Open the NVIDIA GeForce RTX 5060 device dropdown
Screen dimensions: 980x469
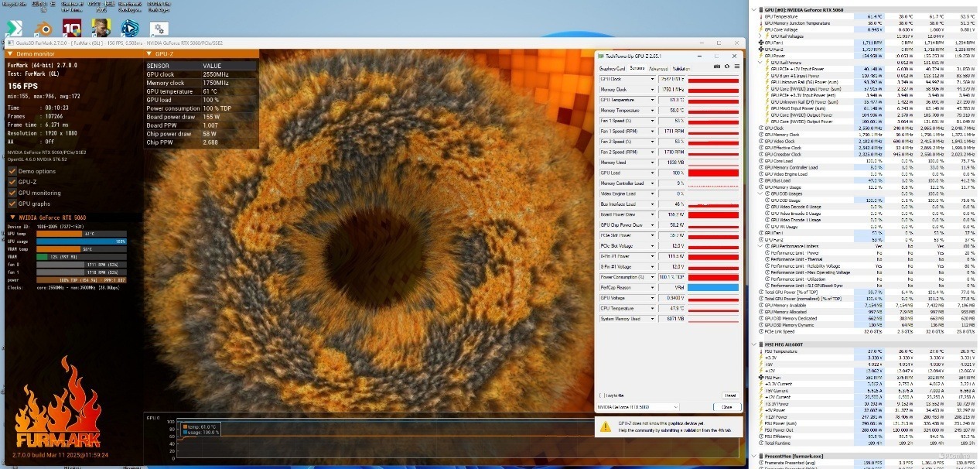pos(637,407)
